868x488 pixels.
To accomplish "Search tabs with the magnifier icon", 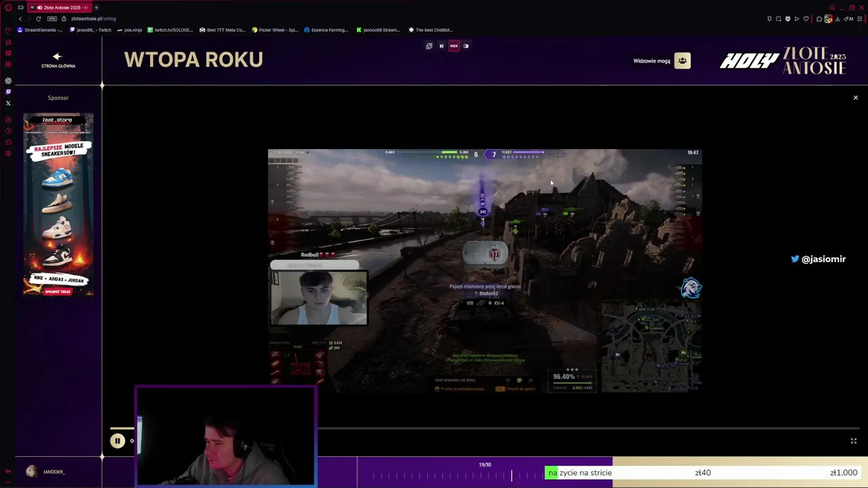I will point(832,7).
